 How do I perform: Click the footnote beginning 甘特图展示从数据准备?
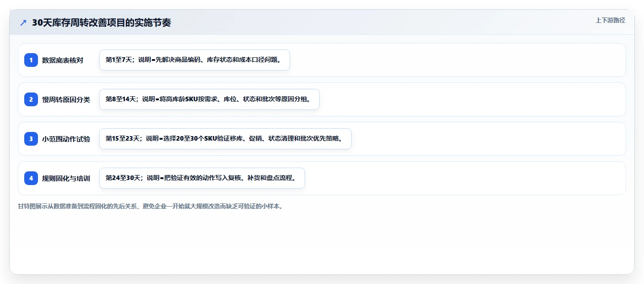(150, 207)
